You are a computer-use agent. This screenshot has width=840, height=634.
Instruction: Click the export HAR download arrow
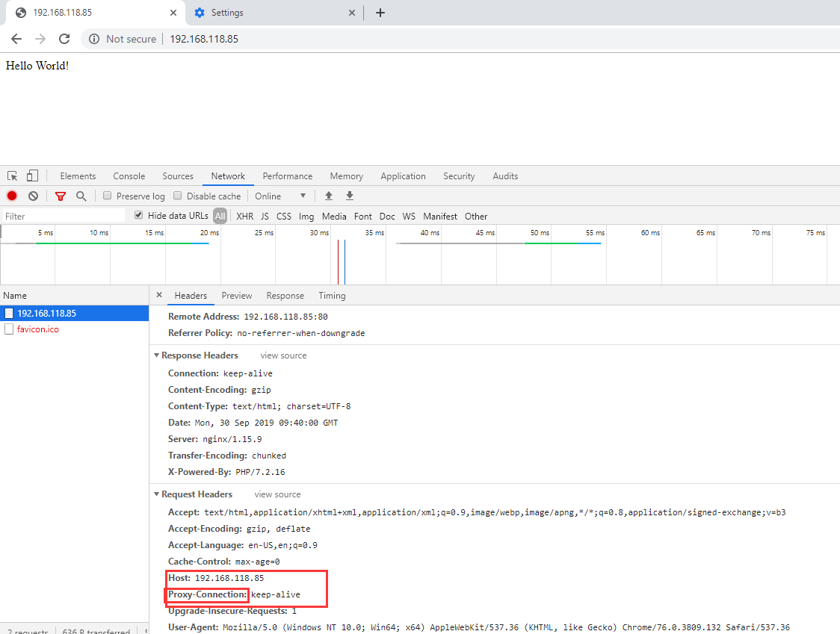[349, 196]
